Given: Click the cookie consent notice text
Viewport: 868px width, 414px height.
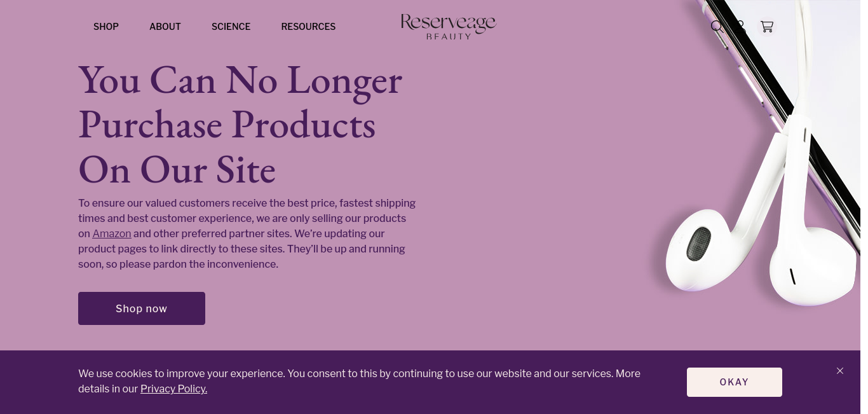Looking at the screenshot, I should click(x=359, y=381).
